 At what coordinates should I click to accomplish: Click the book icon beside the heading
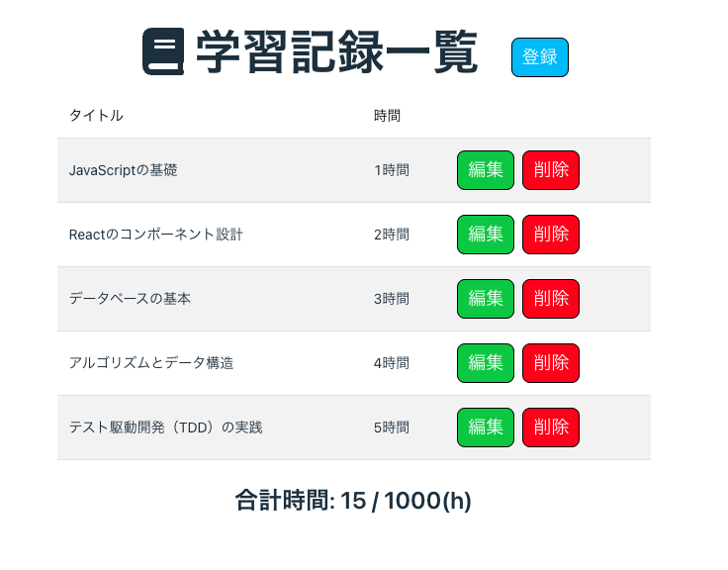[163, 51]
